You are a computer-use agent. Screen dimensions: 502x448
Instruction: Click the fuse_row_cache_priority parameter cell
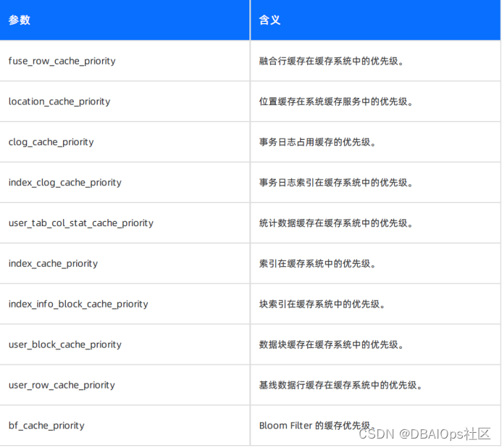pyautogui.click(x=125, y=61)
